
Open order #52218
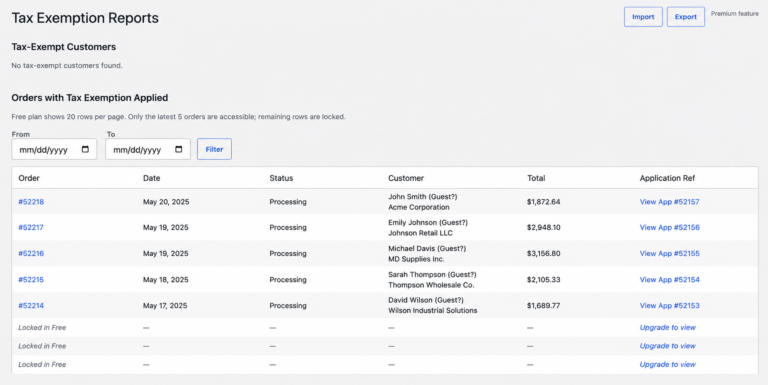31,202
